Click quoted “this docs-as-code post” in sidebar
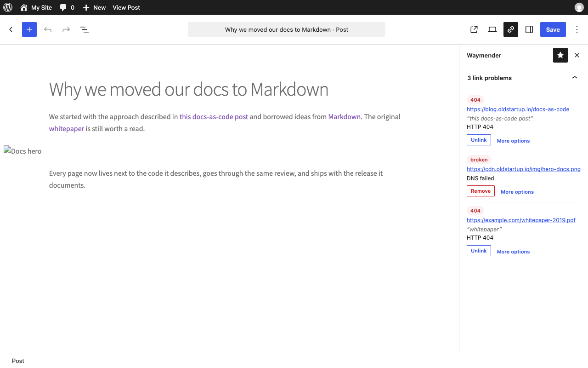588x368 pixels. [500, 118]
